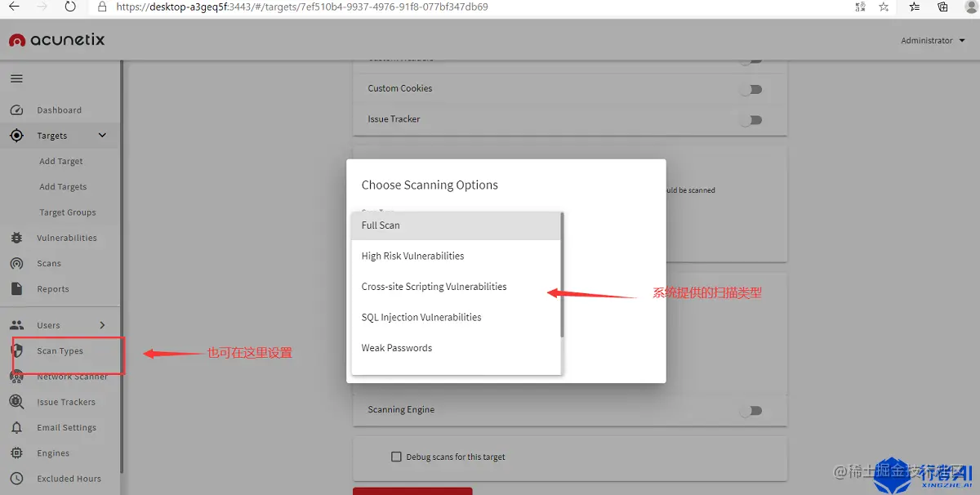Open Add Target in sidebar
Viewport: 980px width, 495px height.
click(x=61, y=162)
